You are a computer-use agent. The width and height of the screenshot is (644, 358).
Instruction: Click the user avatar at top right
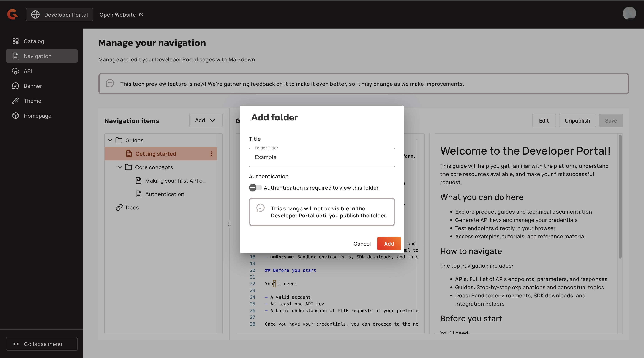click(x=629, y=13)
